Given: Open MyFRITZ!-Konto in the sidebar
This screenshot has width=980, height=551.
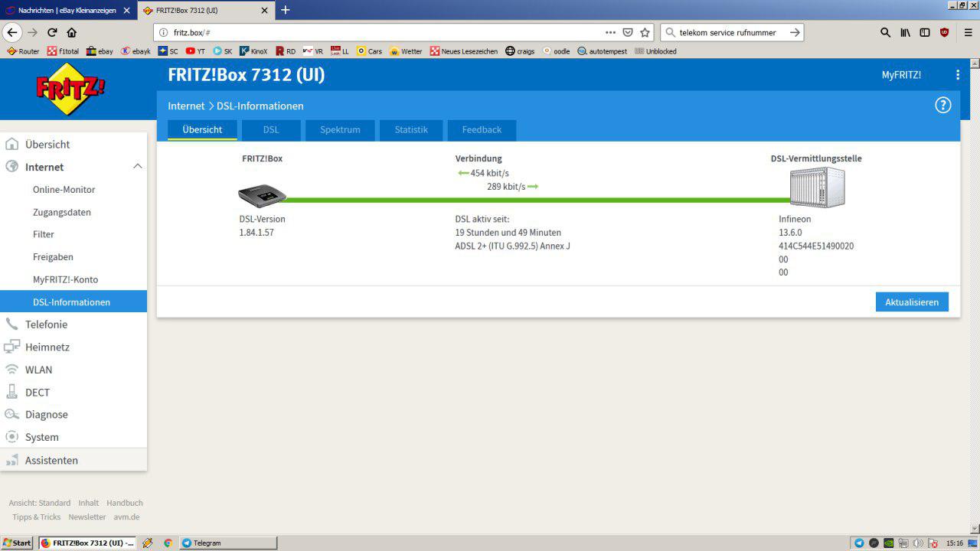Looking at the screenshot, I should (65, 279).
